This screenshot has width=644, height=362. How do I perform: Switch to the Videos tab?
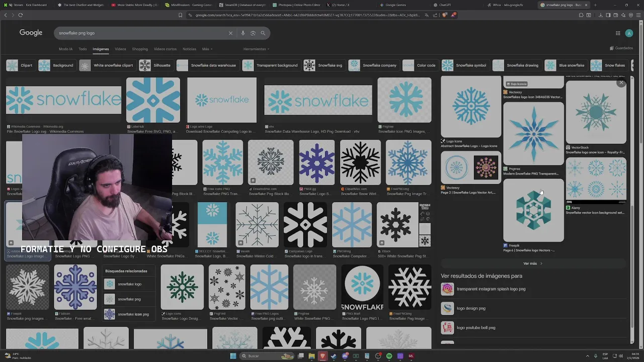(x=120, y=49)
